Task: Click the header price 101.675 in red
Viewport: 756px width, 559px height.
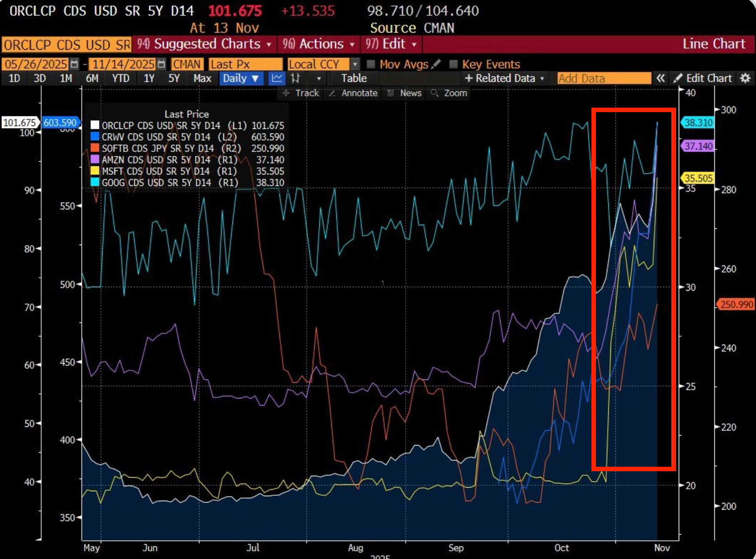Action: 235,11
